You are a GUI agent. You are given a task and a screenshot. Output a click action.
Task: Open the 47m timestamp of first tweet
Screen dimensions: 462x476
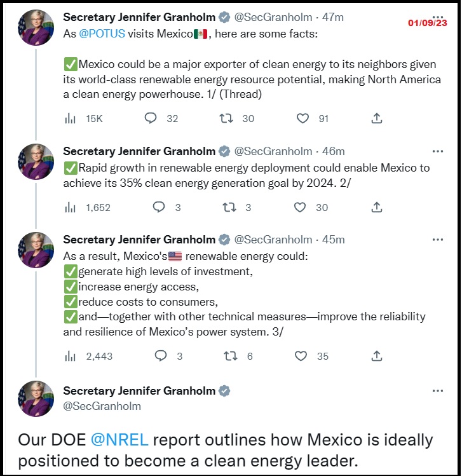coord(333,17)
